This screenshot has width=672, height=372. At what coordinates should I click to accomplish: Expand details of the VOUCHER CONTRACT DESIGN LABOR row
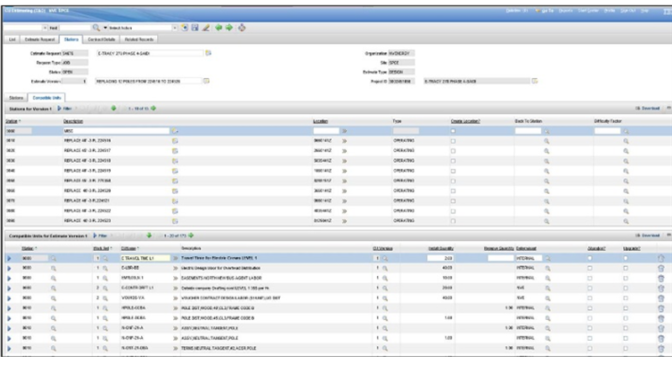9,298
